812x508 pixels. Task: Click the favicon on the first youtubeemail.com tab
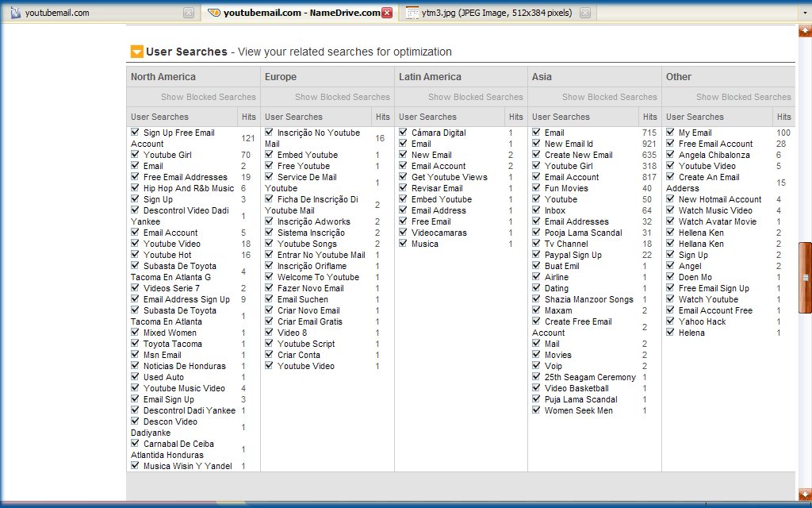15,13
